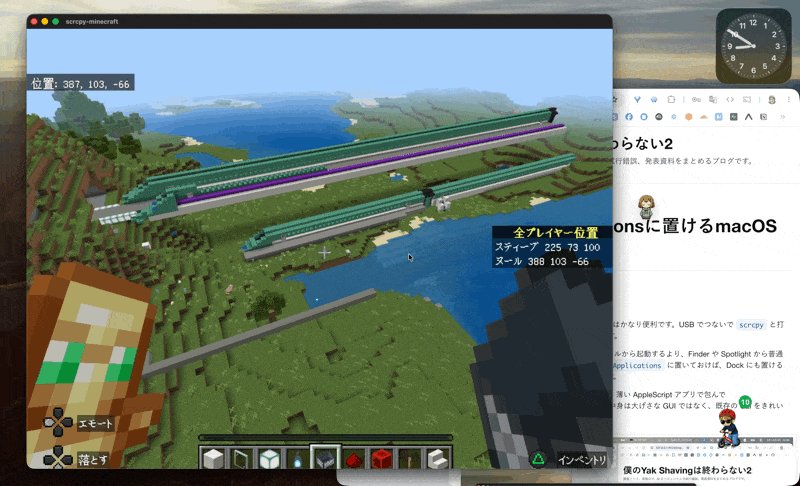Click the blog author avatar image

coord(646,207)
